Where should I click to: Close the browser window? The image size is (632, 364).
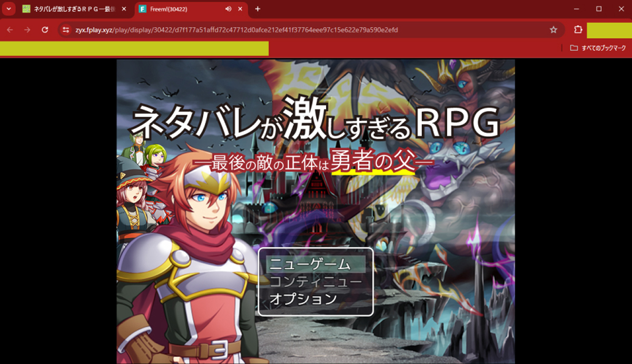pyautogui.click(x=620, y=9)
